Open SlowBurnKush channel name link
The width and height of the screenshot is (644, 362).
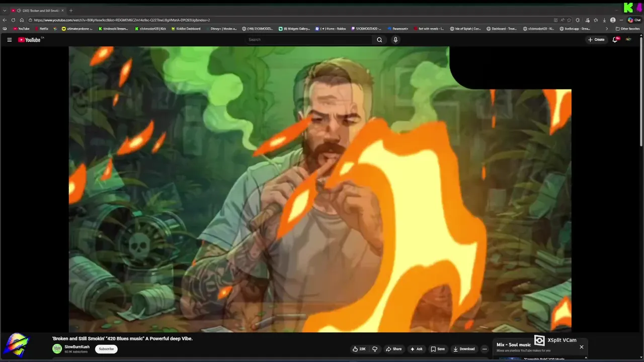[x=77, y=347]
